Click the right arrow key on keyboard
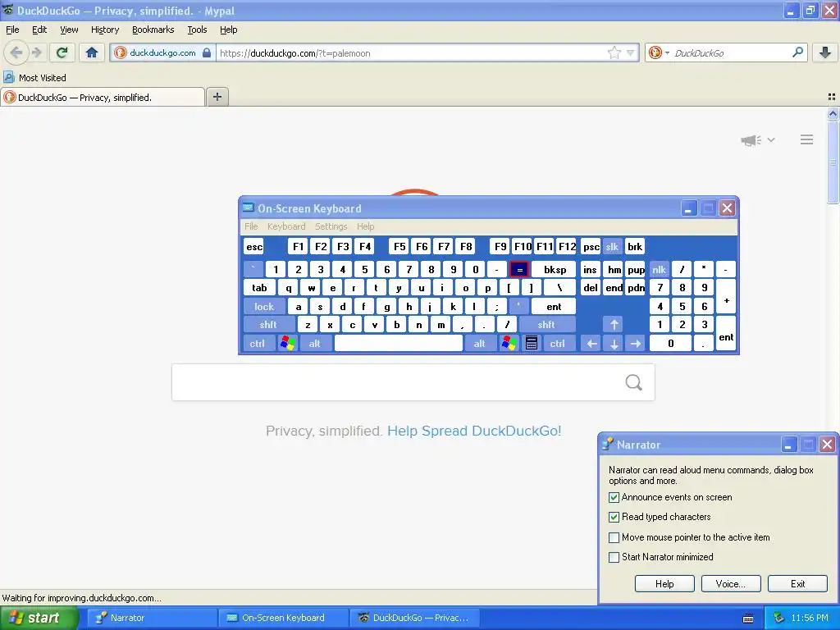Viewport: 840px width, 630px height. pos(636,344)
